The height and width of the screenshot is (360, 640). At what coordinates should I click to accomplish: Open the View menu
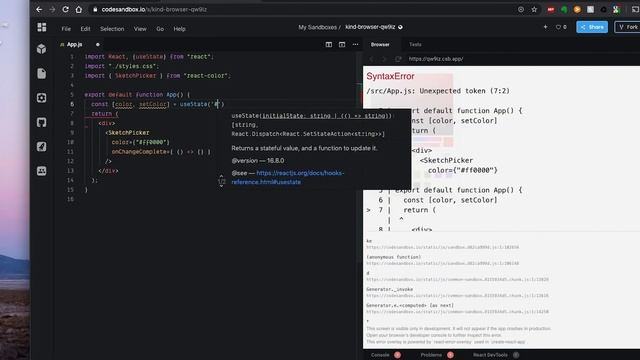[140, 29]
